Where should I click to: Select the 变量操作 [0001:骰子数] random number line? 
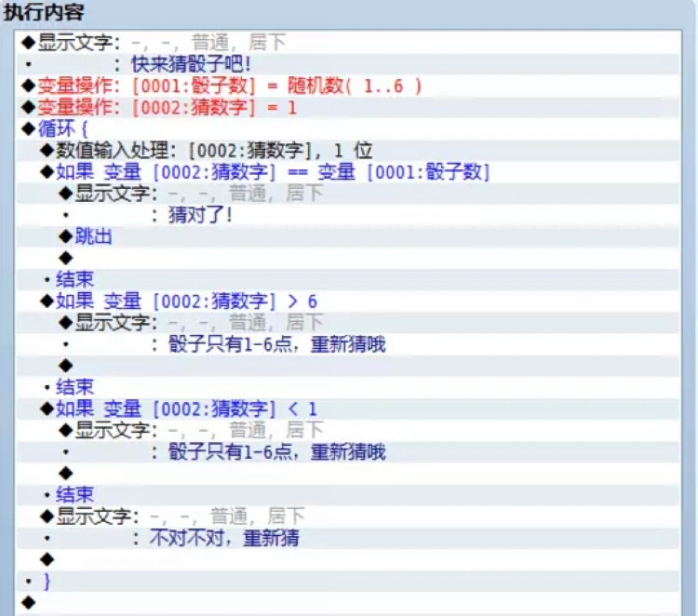click(x=347, y=86)
